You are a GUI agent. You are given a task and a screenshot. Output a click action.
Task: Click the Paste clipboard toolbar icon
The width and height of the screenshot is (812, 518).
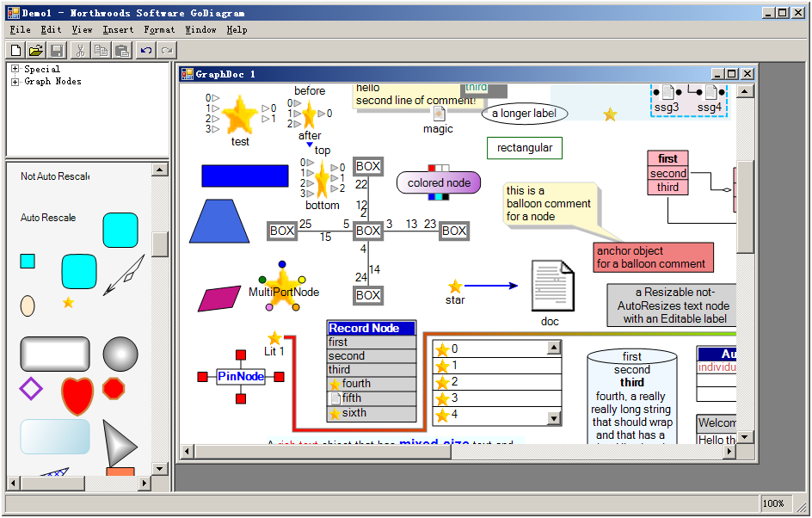click(x=121, y=50)
